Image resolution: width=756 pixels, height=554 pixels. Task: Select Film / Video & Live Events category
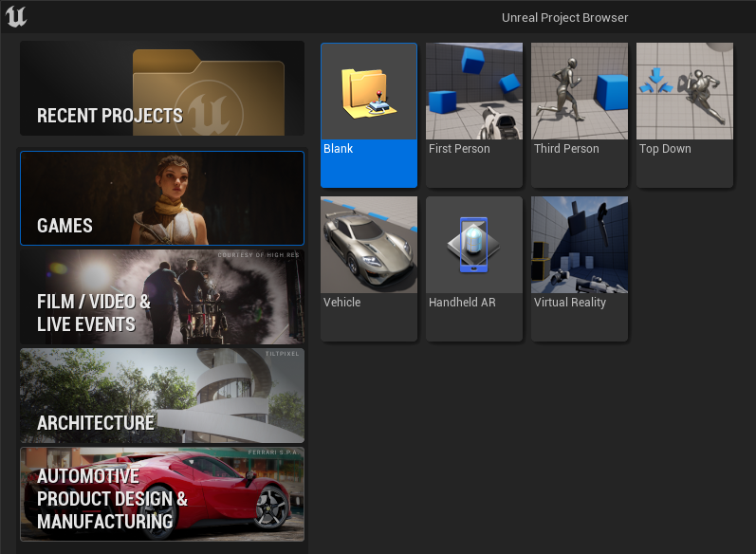click(162, 297)
